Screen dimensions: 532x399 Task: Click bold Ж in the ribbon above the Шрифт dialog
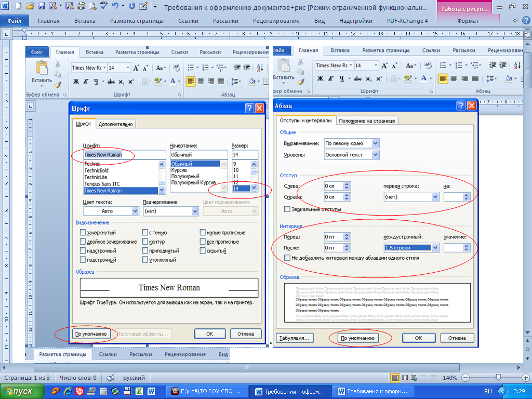pyautogui.click(x=76, y=82)
